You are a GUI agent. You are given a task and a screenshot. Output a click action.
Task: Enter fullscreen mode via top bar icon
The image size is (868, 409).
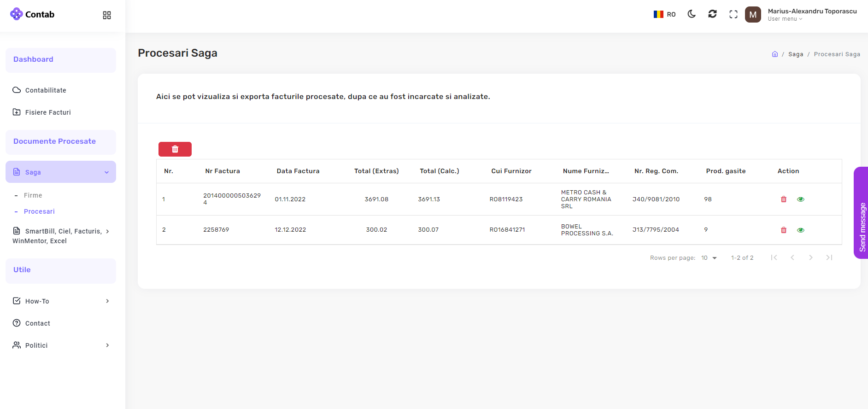(x=733, y=15)
